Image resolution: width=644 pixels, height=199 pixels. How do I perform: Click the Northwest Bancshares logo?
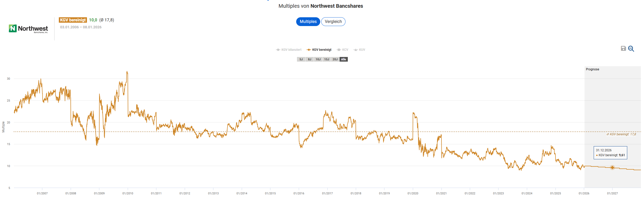(x=28, y=29)
